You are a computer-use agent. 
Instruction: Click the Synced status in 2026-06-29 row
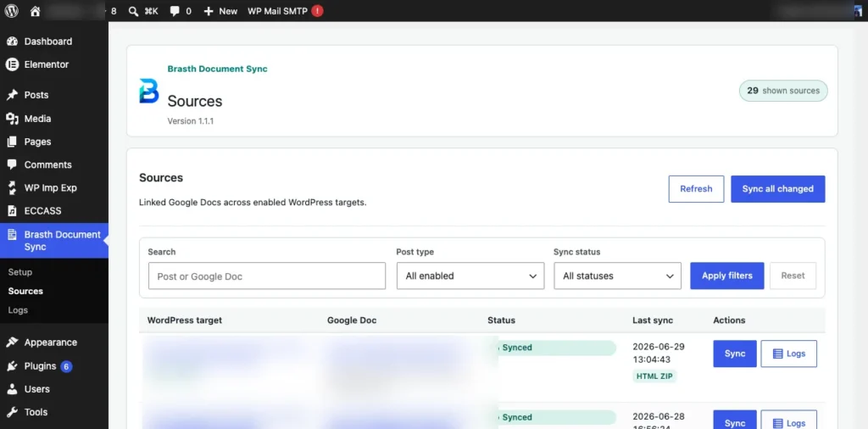557,348
